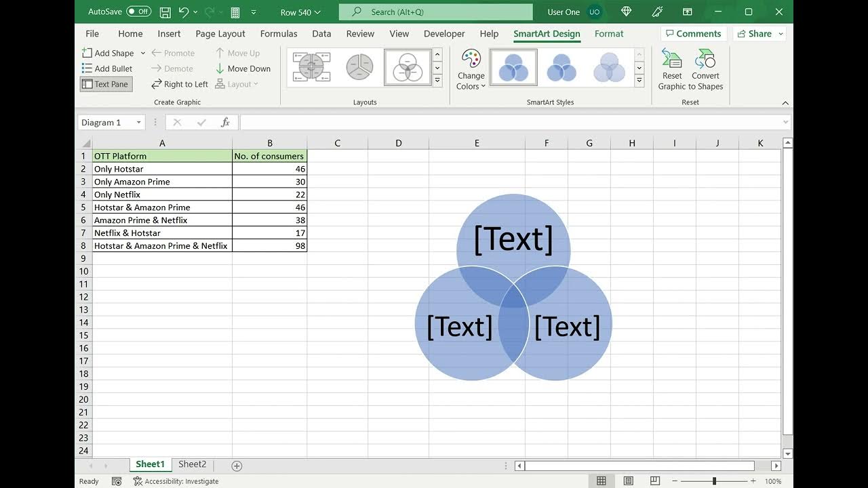
Task: Click the Insert Function fx icon
Action: (225, 123)
